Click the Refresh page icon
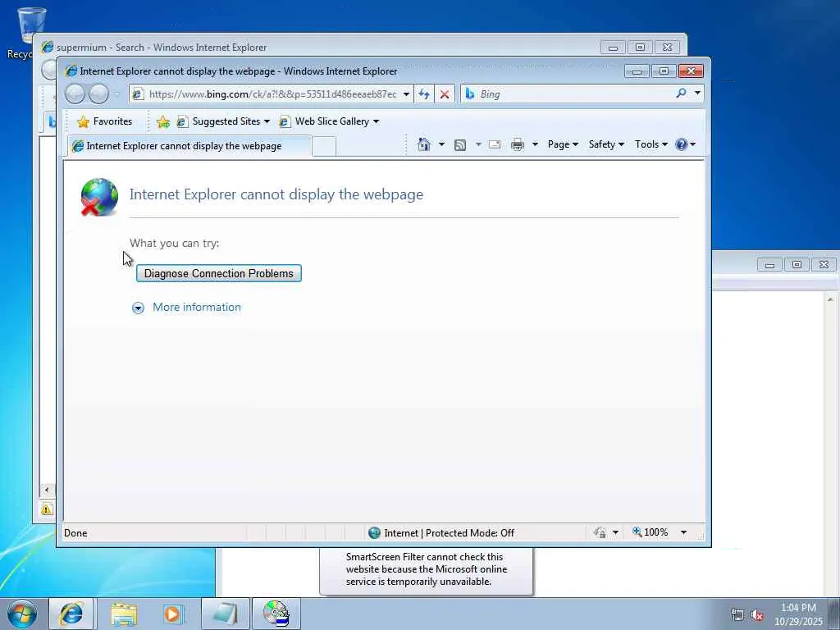 pyautogui.click(x=424, y=94)
